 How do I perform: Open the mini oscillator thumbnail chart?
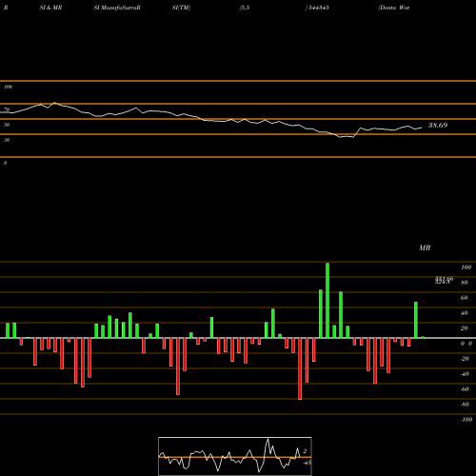pyautogui.click(x=235, y=456)
